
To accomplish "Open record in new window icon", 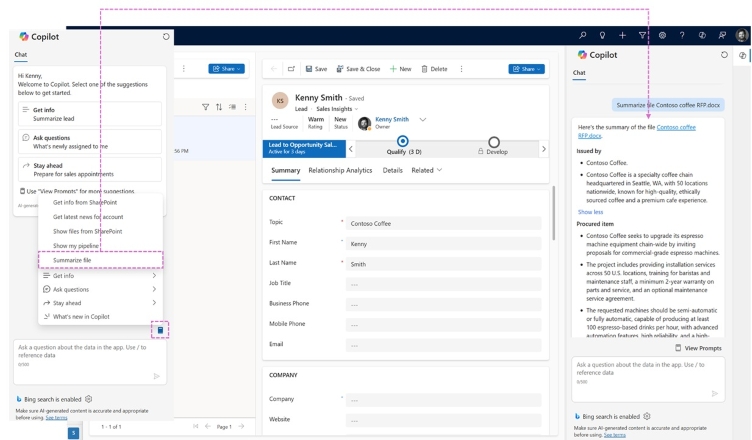I will pyautogui.click(x=291, y=69).
